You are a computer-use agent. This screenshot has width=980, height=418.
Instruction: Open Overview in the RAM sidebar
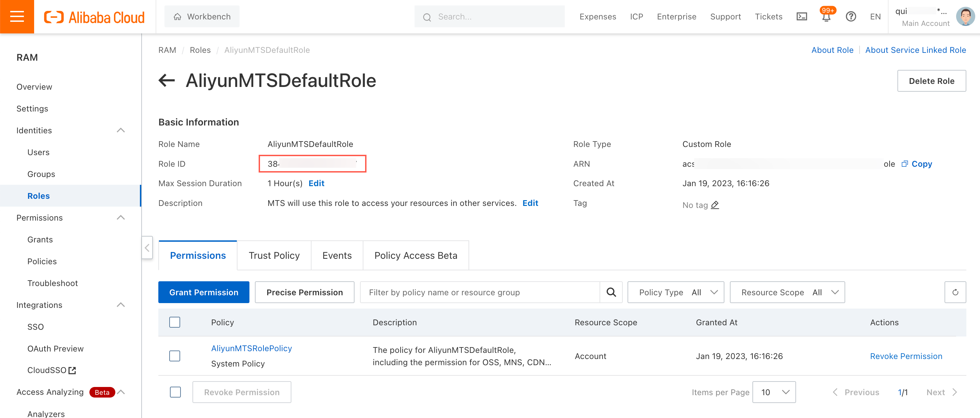[x=34, y=87]
